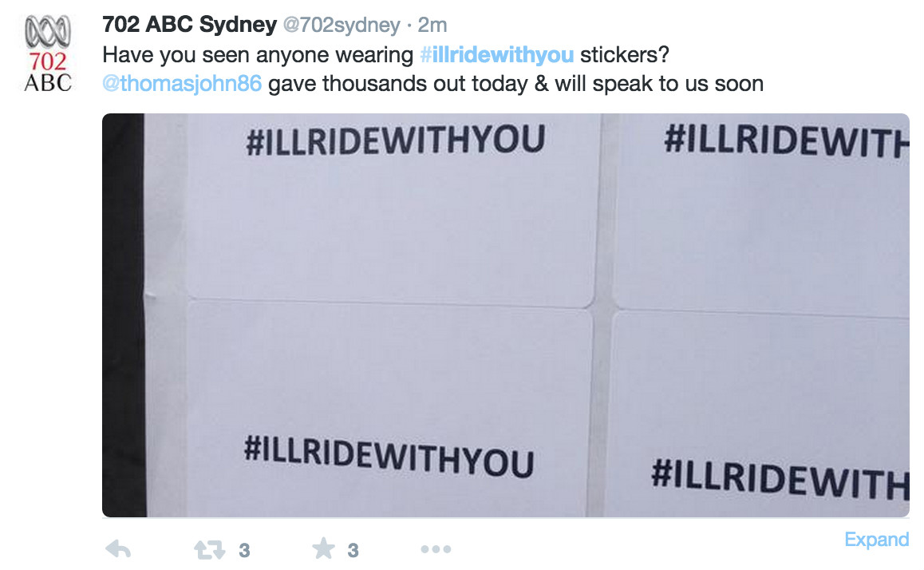
Task: Retweet this tweet using retweet icon
Action: pos(210,549)
